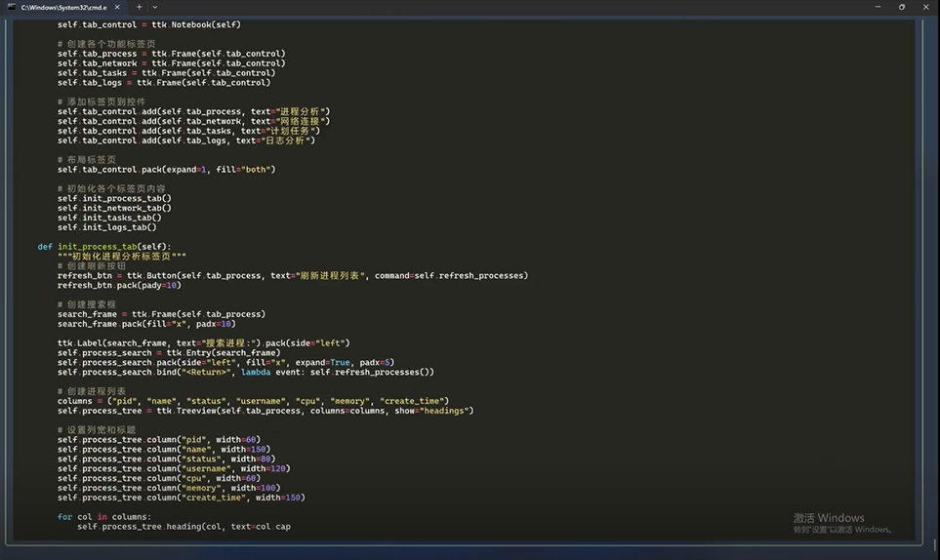This screenshot has height=560, width=940.
Task: Click the line 'search_frame = ttk.Frame(self.tab_process)'
Action: tap(161, 314)
